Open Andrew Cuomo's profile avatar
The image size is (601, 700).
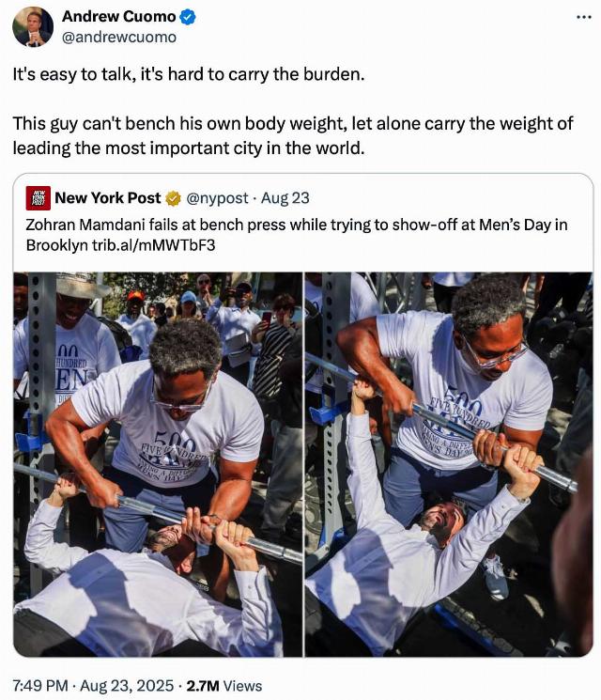[33, 27]
